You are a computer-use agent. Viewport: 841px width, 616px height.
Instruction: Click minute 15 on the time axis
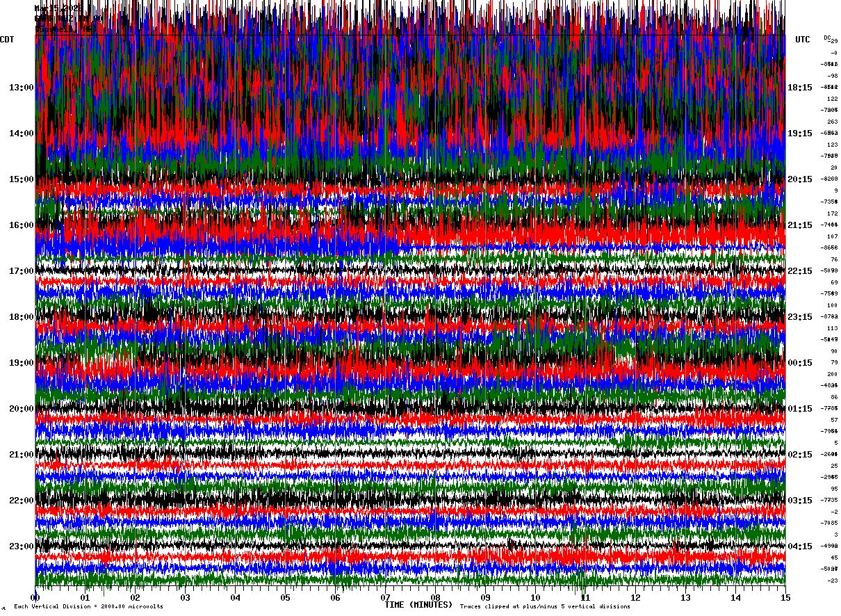point(785,597)
